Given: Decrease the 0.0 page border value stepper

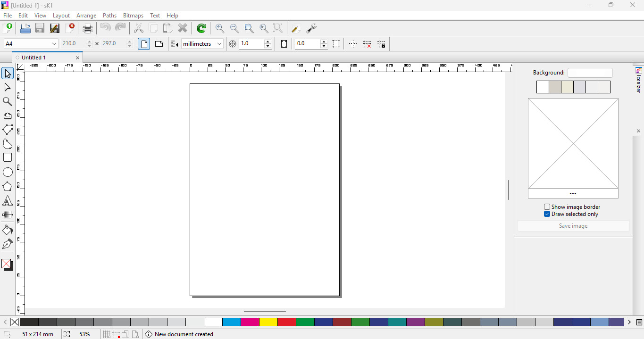Looking at the screenshot, I should pos(324,46).
